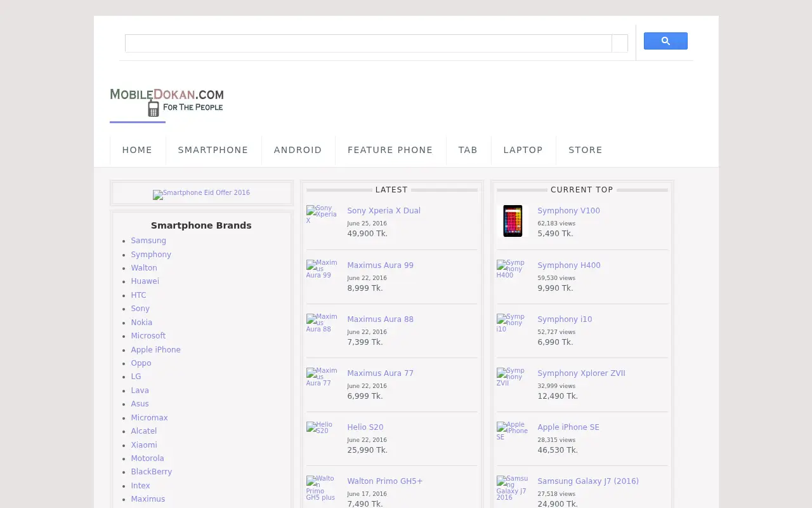Image resolution: width=812 pixels, height=508 pixels.
Task: Go to the Motorola brand link
Action: pyautogui.click(x=147, y=458)
